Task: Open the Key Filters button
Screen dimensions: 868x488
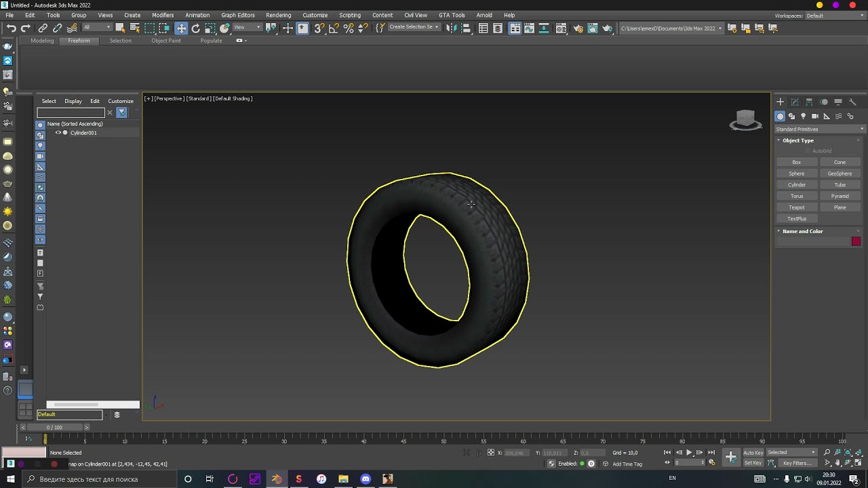Action: coord(797,463)
